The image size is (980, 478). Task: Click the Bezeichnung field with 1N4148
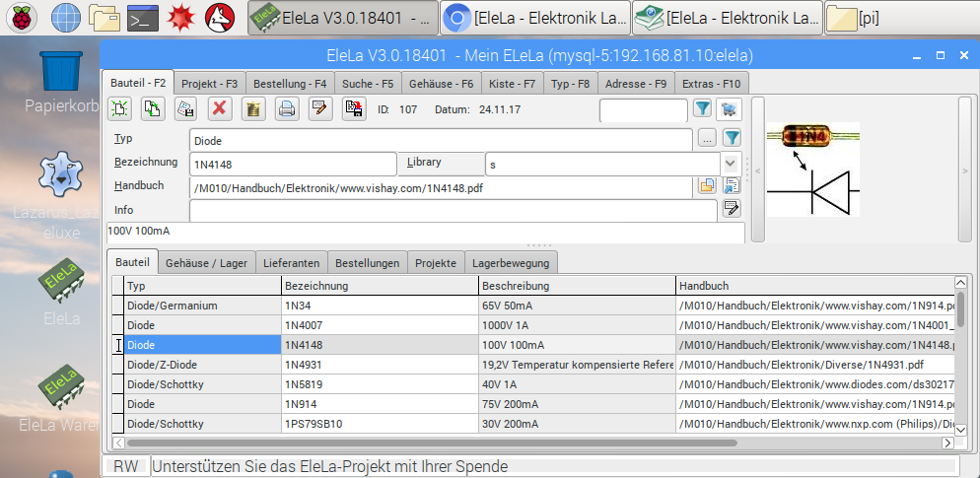click(x=293, y=164)
